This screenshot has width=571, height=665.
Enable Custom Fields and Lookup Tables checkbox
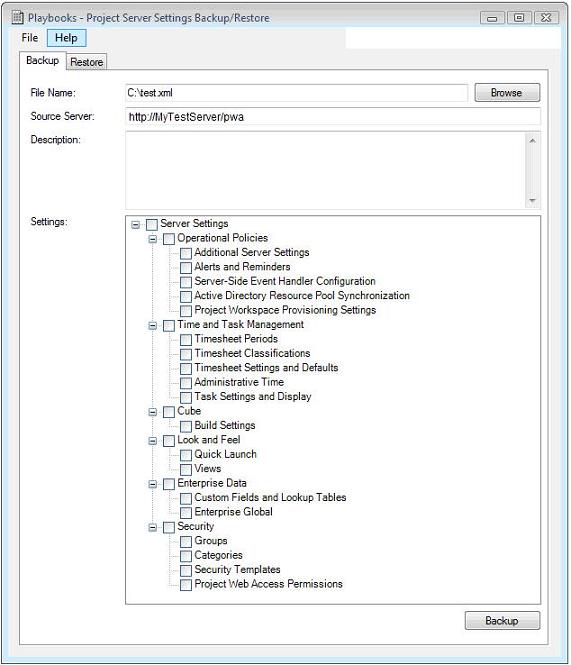(x=186, y=498)
